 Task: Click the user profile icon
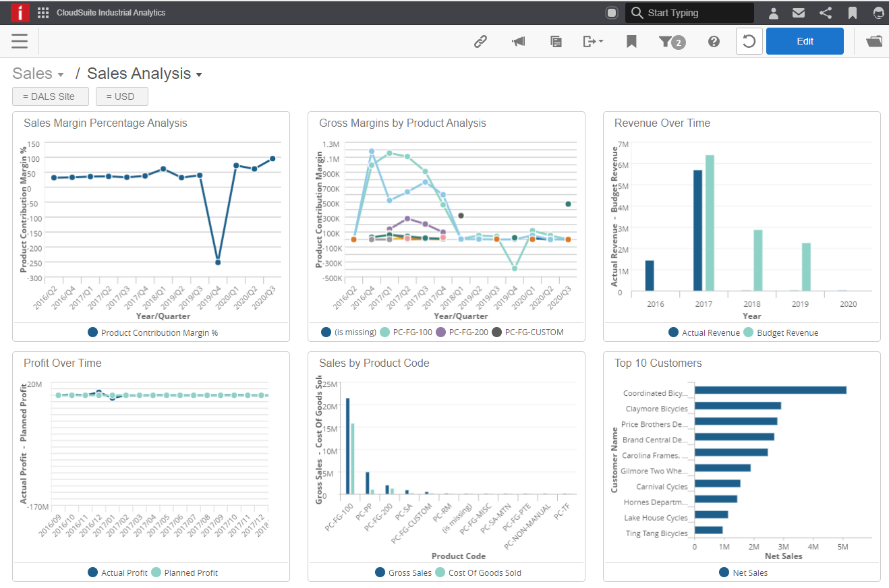[x=774, y=13]
